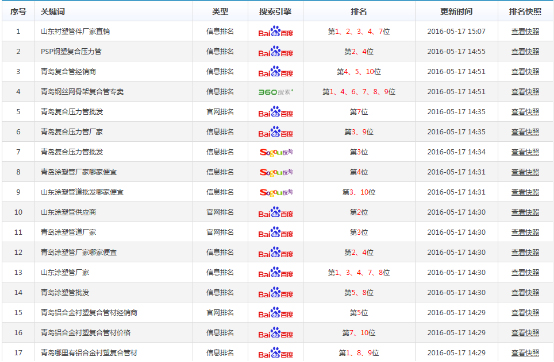This screenshot has height=362, width=554.
Task: Open 查看快照 link for row 1
Action: [x=525, y=31]
